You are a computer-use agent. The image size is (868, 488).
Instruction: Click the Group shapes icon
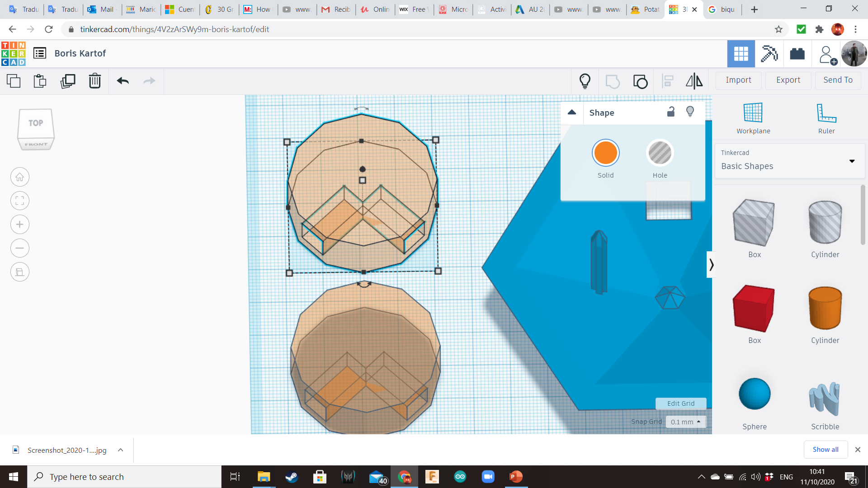click(613, 81)
